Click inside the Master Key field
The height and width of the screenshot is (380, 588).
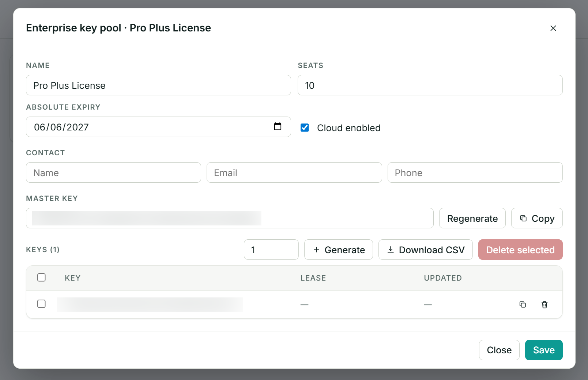230,218
